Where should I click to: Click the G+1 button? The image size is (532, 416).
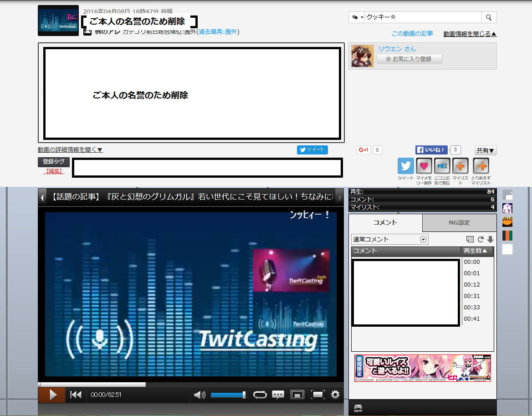(363, 150)
